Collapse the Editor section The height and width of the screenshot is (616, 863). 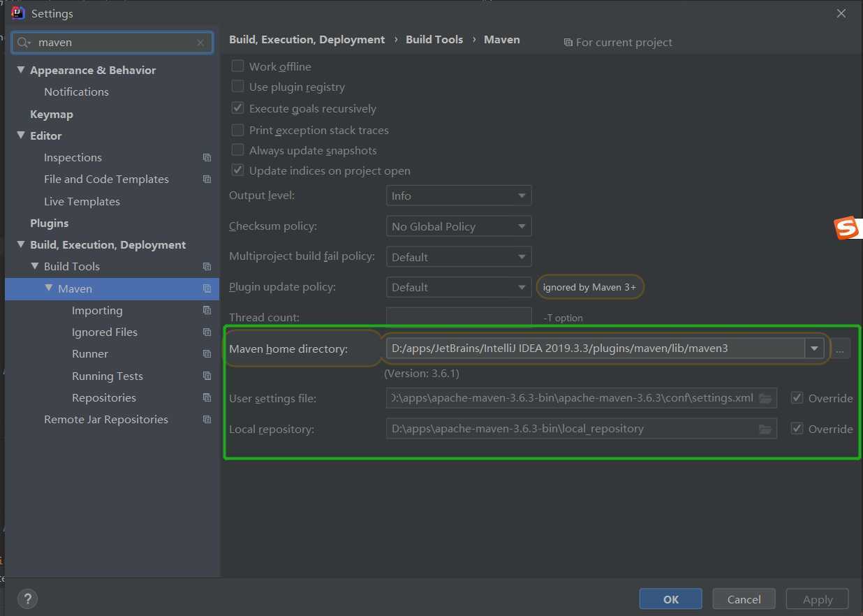coord(20,135)
